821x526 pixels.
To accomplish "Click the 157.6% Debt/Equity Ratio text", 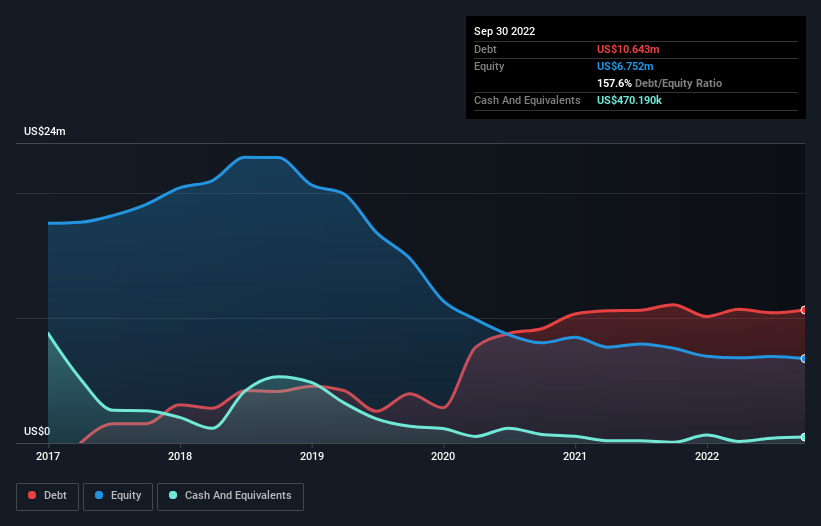I will point(660,83).
